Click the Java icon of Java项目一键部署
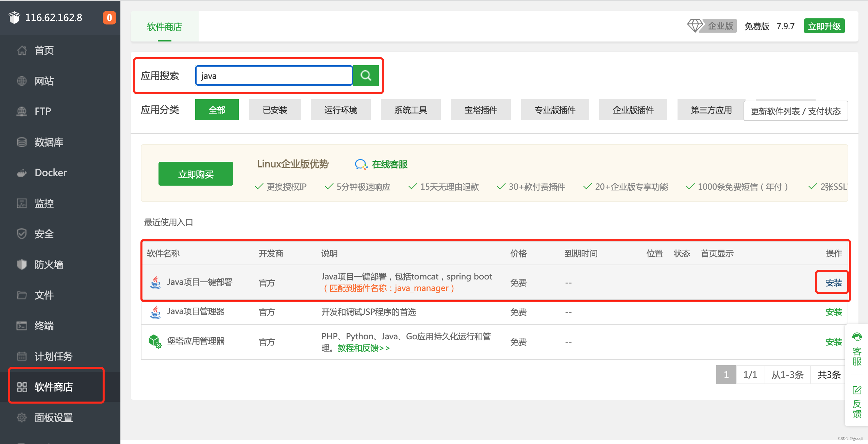This screenshot has height=444, width=868. (155, 283)
